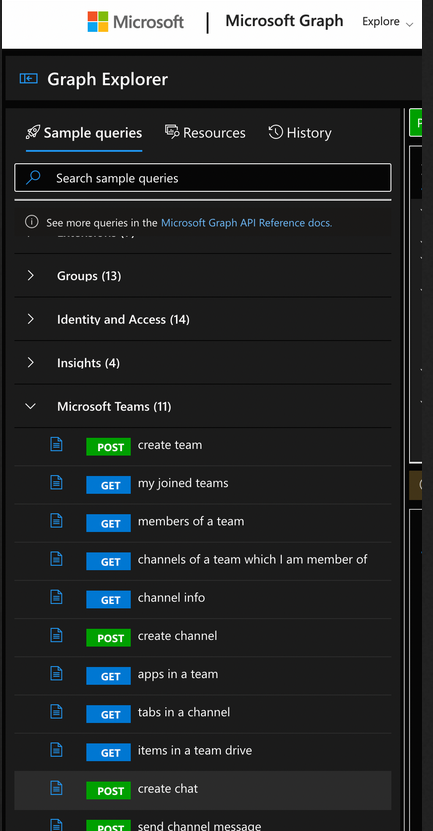
Task: Click GET badge of members of a team
Action: point(109,523)
